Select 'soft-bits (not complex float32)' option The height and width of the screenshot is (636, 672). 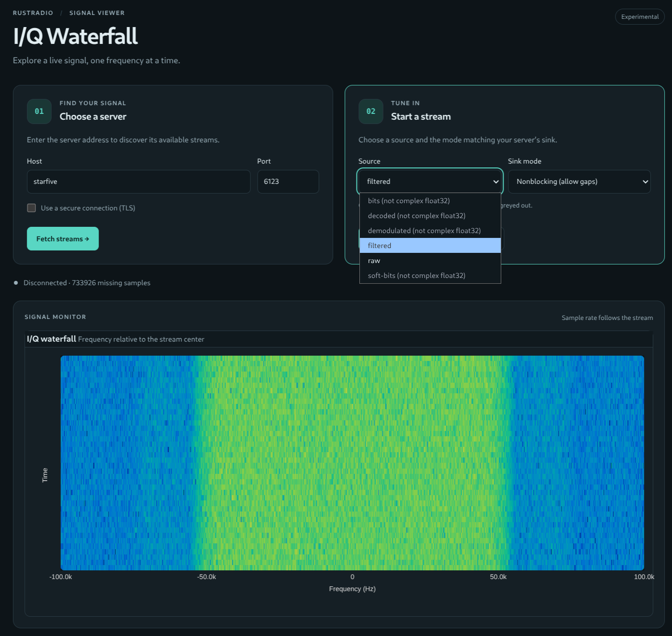point(430,276)
